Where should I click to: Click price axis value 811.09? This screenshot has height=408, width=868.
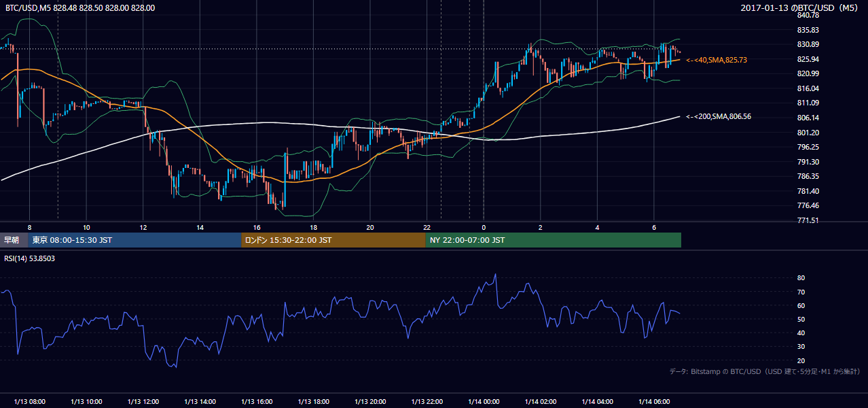tap(808, 103)
